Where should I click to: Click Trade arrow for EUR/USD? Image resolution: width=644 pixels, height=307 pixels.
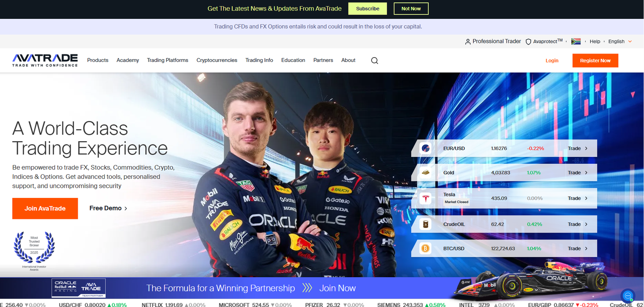tap(578, 148)
